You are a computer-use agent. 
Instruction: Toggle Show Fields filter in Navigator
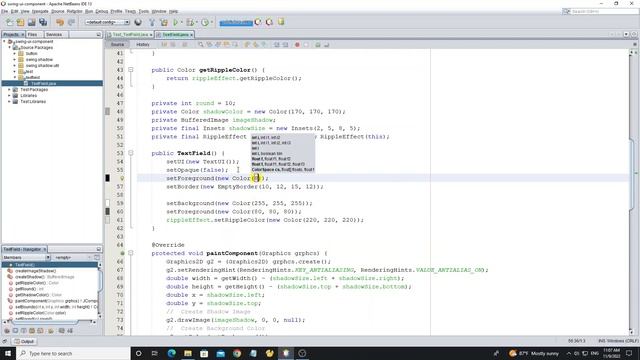click(15, 331)
